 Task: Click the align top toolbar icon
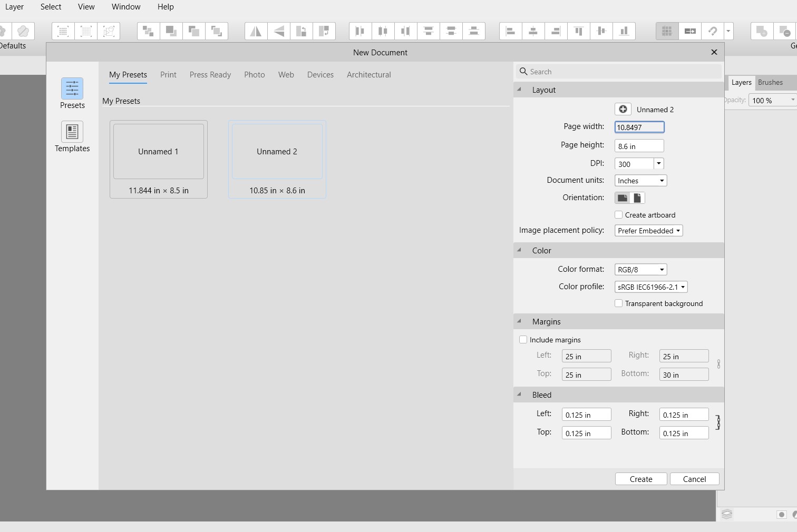coord(579,31)
